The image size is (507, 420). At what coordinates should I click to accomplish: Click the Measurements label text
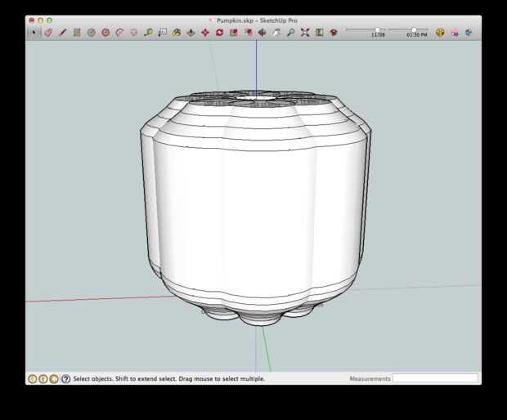370,378
